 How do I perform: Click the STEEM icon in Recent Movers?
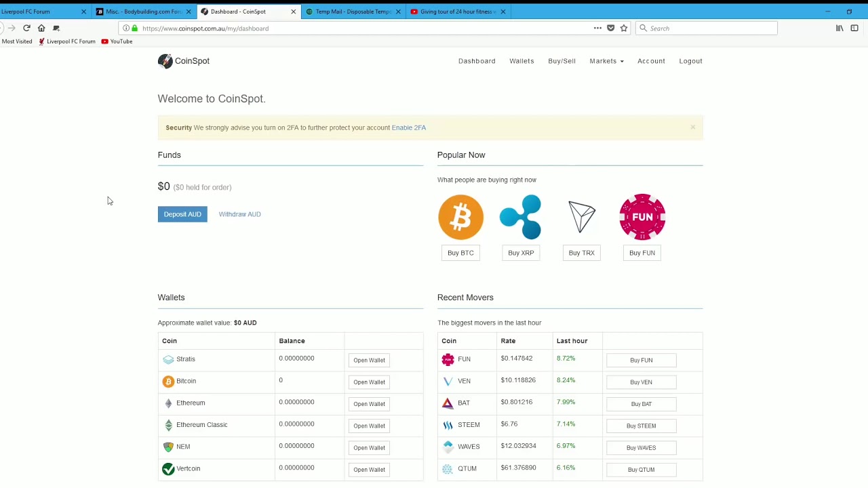(448, 426)
